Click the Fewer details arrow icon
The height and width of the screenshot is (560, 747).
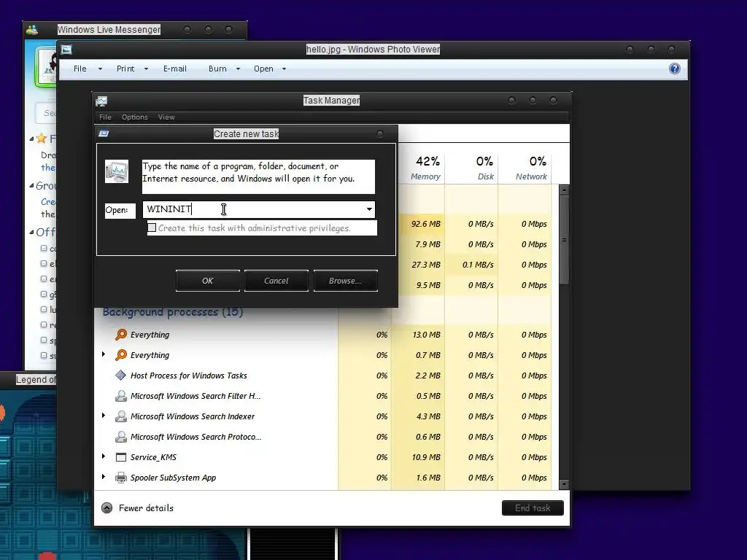click(107, 508)
